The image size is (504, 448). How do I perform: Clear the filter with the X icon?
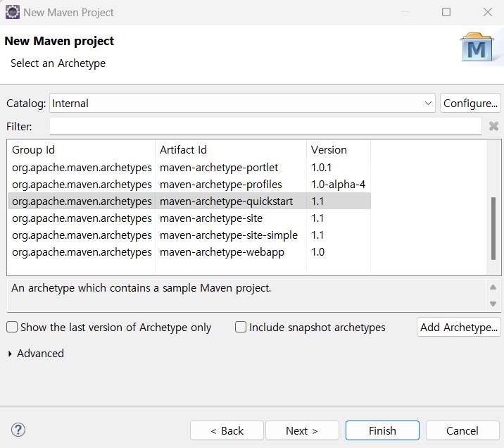click(493, 126)
